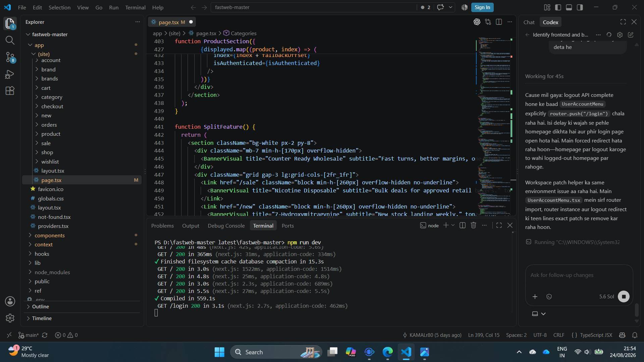Viewport: 644px width, 362px height.
Task: Stop the running Codex task
Action: click(624, 297)
